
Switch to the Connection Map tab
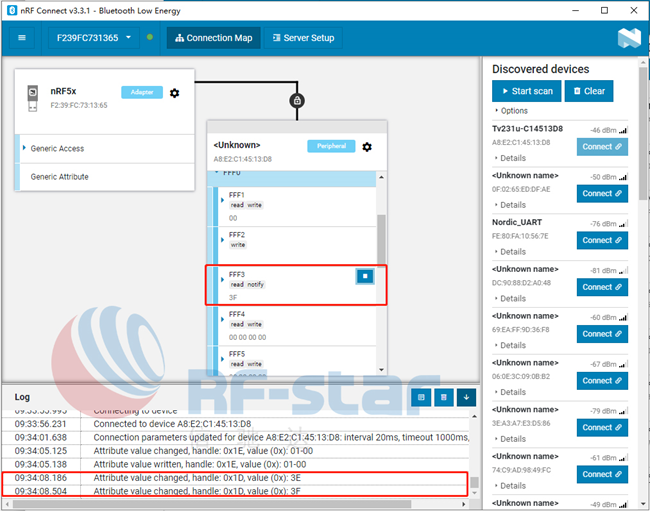pyautogui.click(x=213, y=38)
